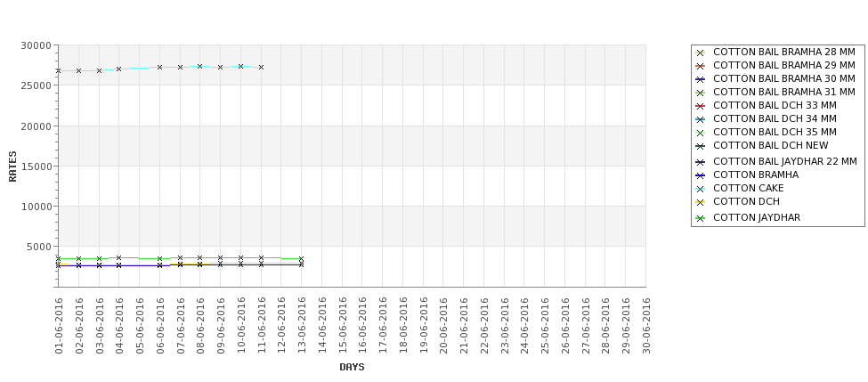This screenshot has width=868, height=382.
Task: Click the COTTON CAKE point at 10-06-2016
Action: (x=240, y=67)
